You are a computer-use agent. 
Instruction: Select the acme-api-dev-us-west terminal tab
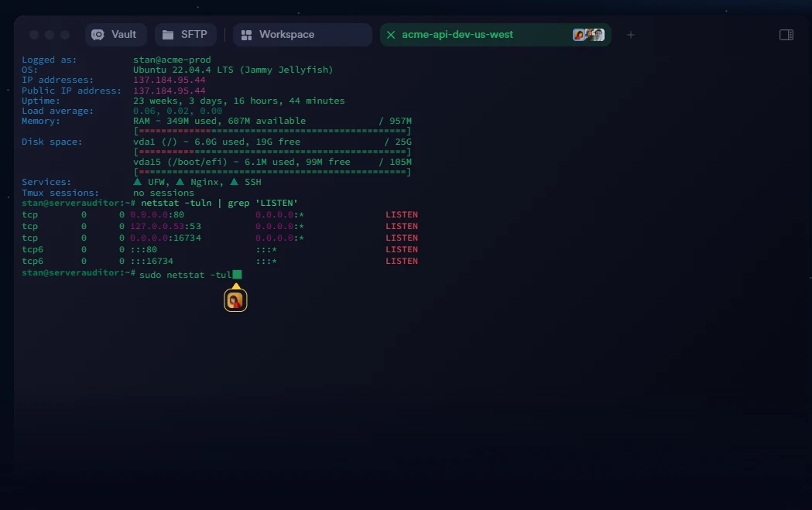tap(495, 35)
